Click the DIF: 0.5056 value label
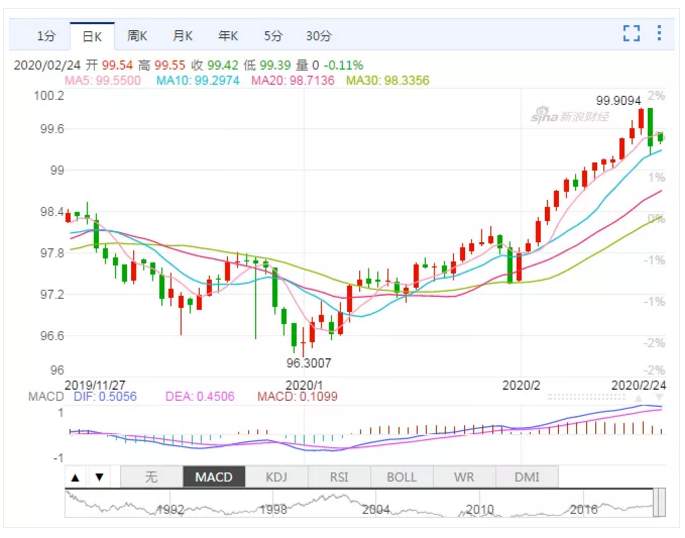This screenshot has height=538, width=685. pos(105,397)
